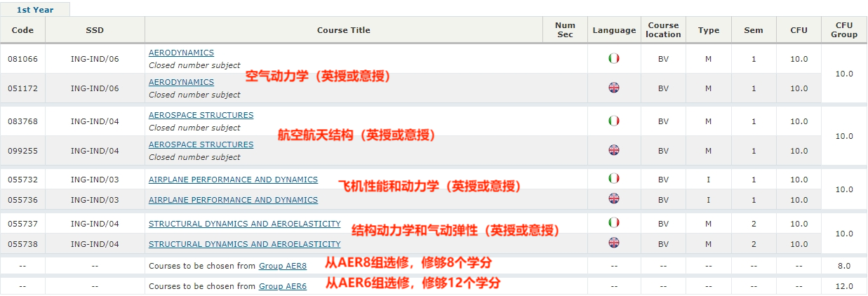Click code cell 055732
Viewport: 868px width, 296px height.
pos(22,180)
